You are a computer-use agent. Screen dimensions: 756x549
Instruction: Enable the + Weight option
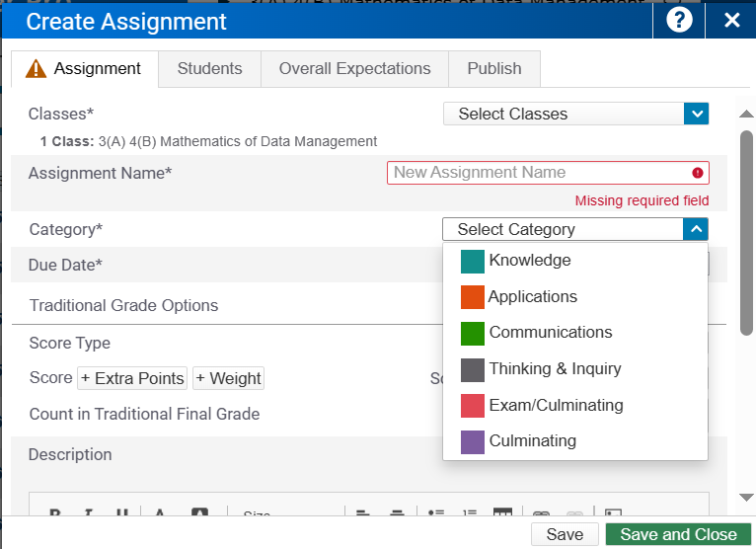tap(228, 378)
